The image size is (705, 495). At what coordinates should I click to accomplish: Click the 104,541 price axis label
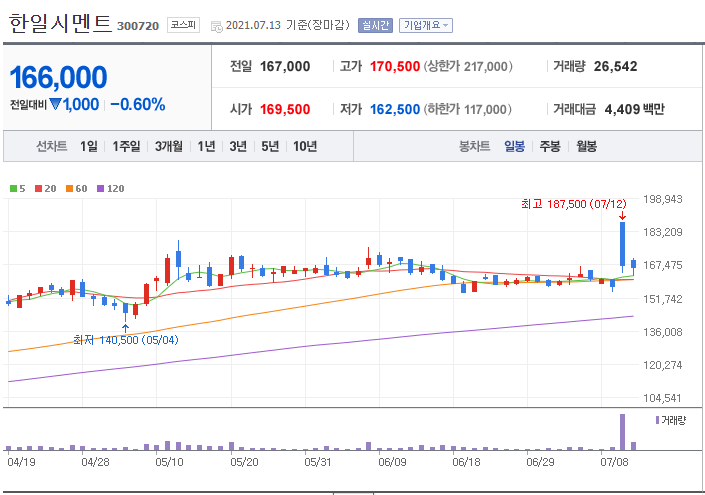[663, 398]
